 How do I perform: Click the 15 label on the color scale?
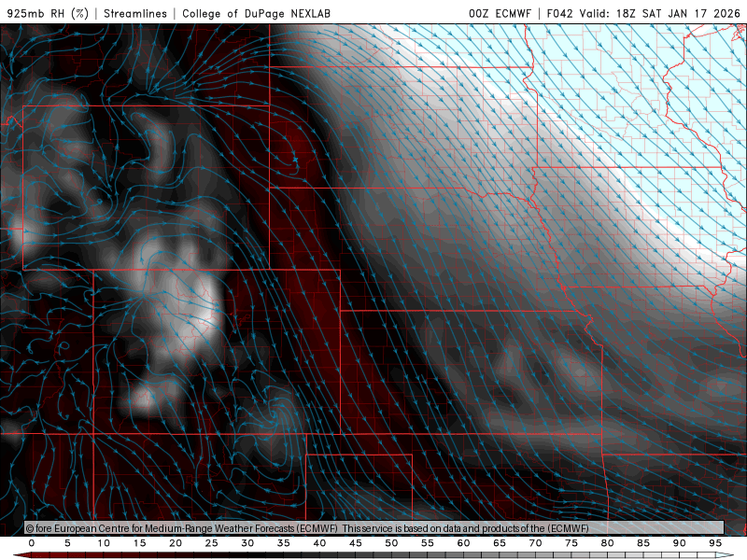(139, 543)
